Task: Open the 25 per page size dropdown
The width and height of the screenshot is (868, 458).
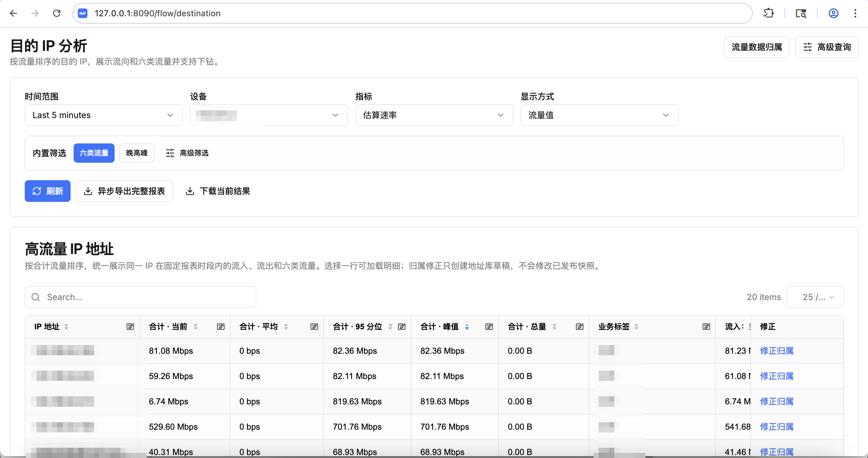Action: pos(815,297)
